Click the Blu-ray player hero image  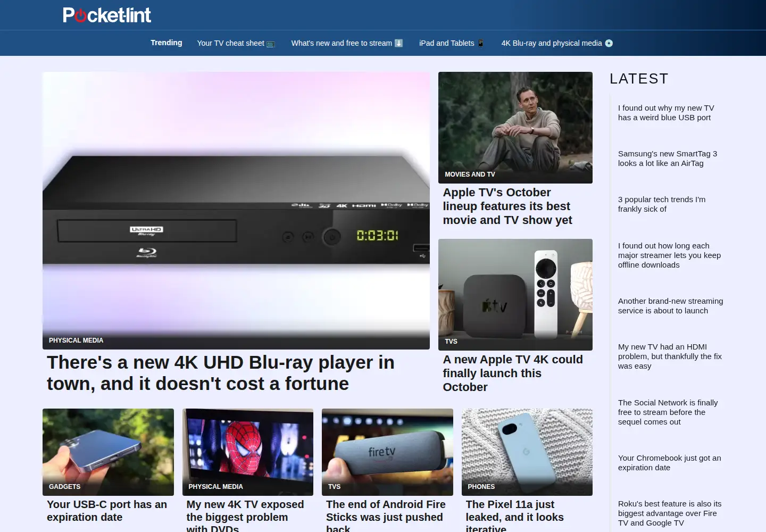click(x=236, y=211)
